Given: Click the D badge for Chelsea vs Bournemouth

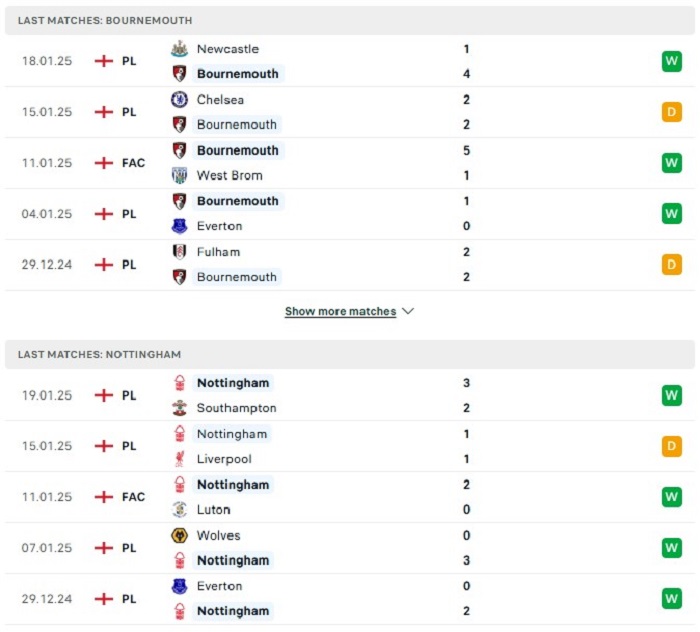Looking at the screenshot, I should [671, 112].
